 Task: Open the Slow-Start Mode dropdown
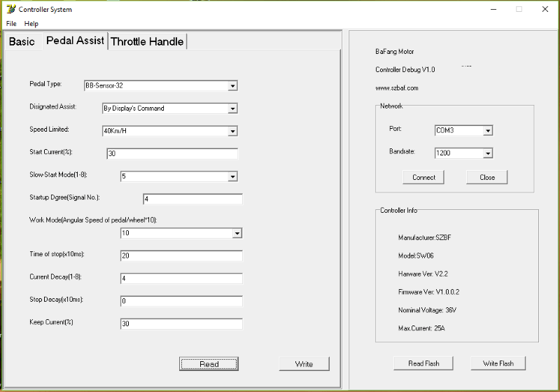232,176
